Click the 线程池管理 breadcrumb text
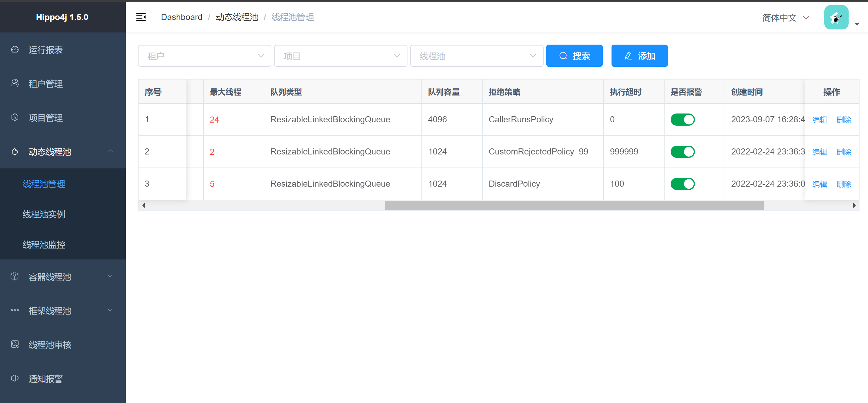Viewport: 868px width, 403px height. (x=293, y=17)
